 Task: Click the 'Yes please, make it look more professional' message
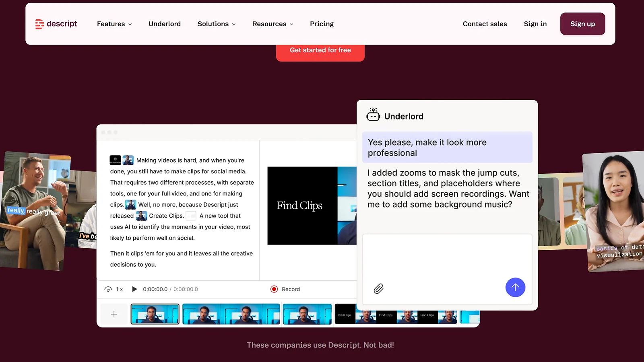coord(447,148)
